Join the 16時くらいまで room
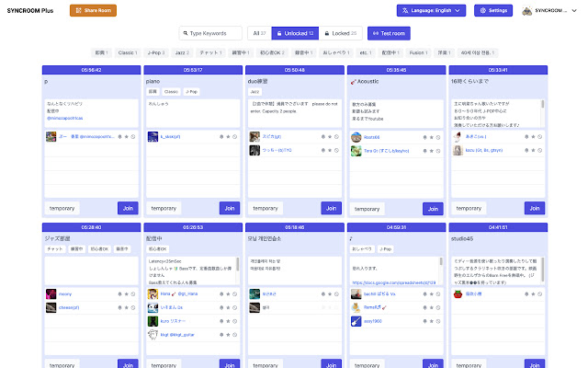Viewport: 588px width, 368px height. pos(535,208)
